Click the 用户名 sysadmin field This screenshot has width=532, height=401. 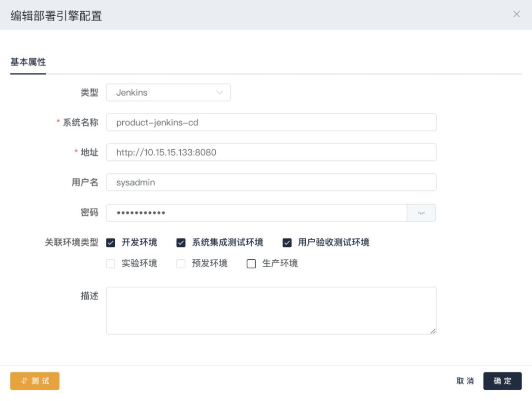[271, 183]
